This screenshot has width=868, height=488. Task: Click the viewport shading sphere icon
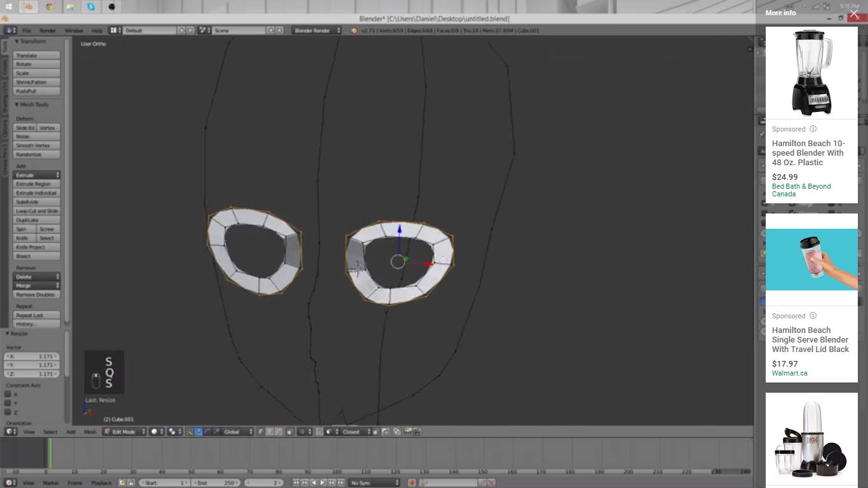point(156,432)
